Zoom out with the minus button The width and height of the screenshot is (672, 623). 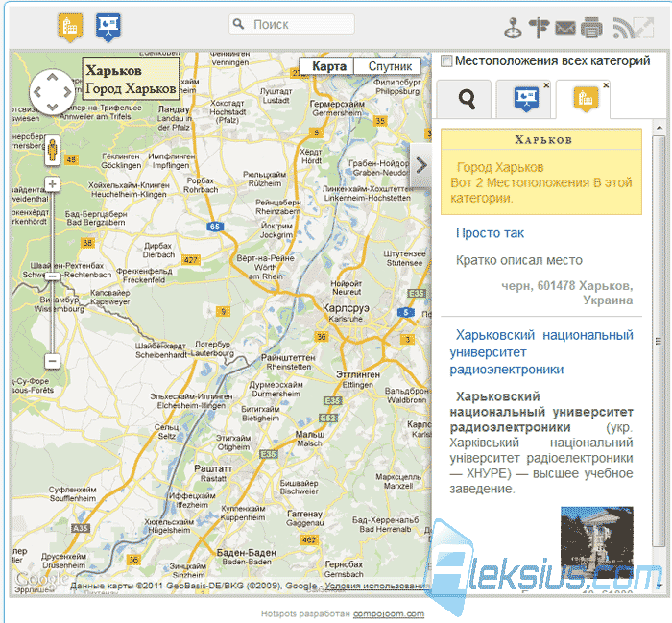tap(52, 361)
